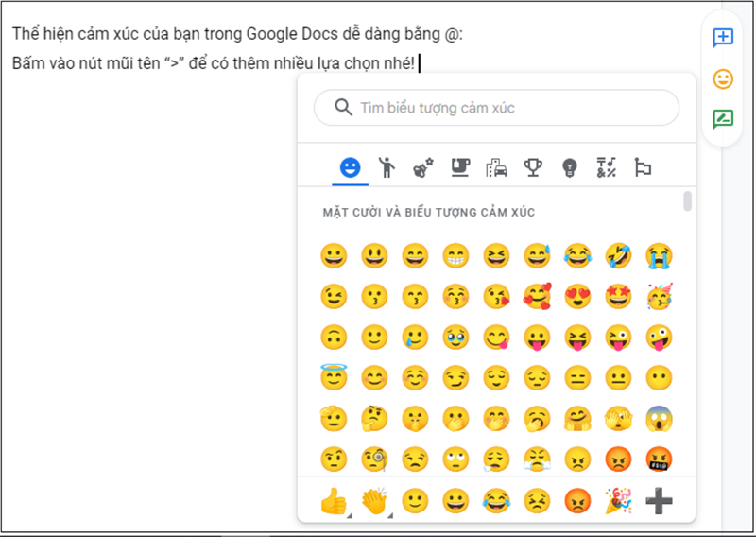The width and height of the screenshot is (756, 537).
Task: Insert the smiling face with hearts emoji
Action: tap(537, 296)
